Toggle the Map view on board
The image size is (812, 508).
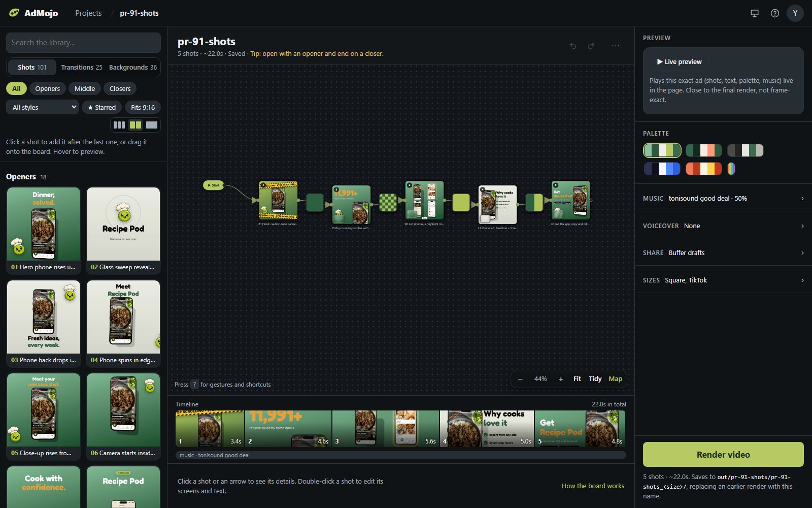point(615,379)
